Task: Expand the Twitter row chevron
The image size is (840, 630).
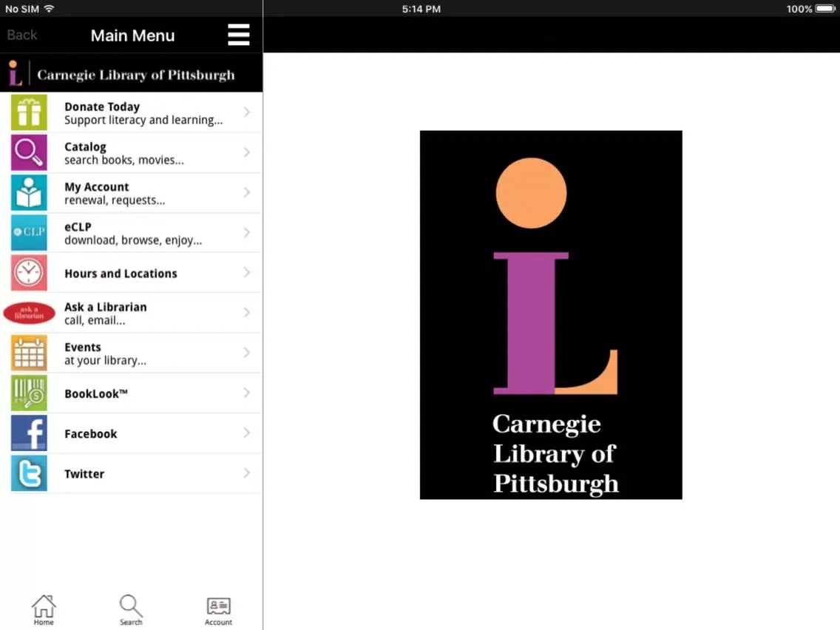Action: click(x=247, y=473)
